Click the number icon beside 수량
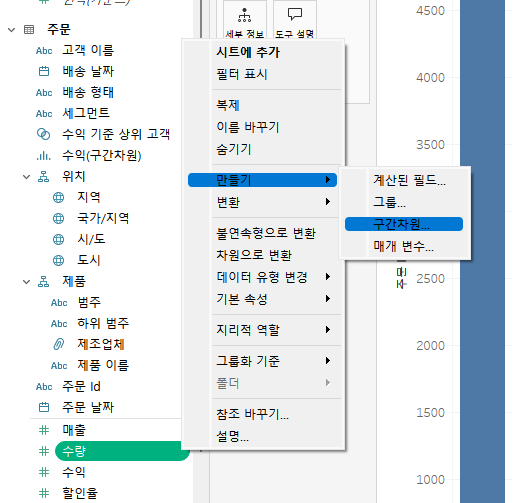Viewport: 530px width, 503px height. pyautogui.click(x=44, y=451)
